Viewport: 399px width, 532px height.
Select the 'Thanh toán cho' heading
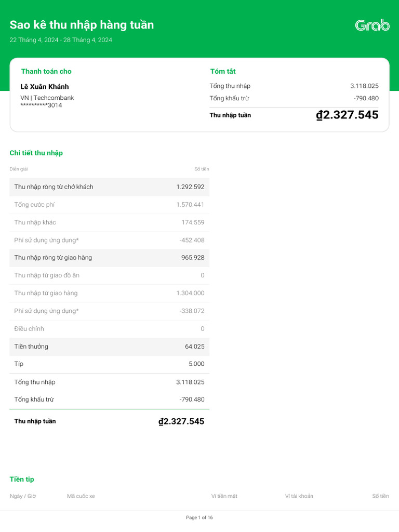(46, 71)
